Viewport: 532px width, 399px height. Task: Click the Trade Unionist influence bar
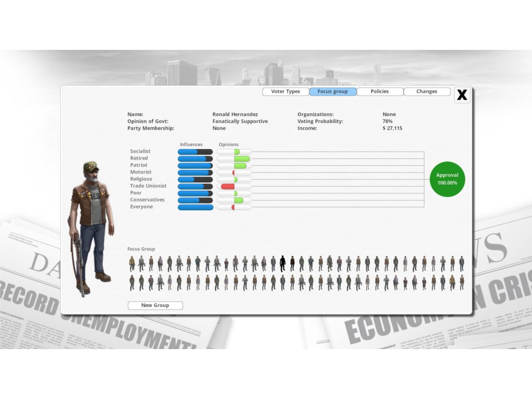click(195, 187)
